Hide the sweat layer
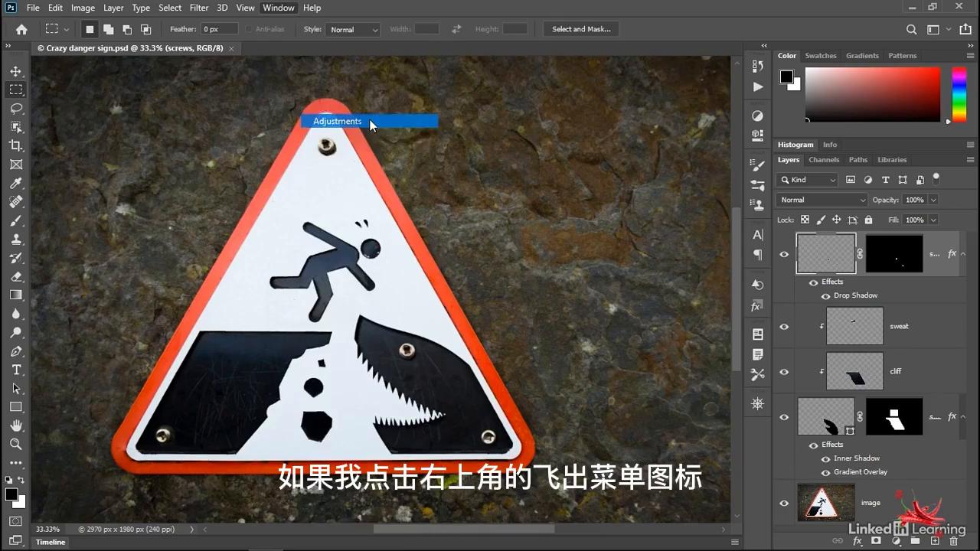This screenshot has height=551, width=980. coord(783,326)
